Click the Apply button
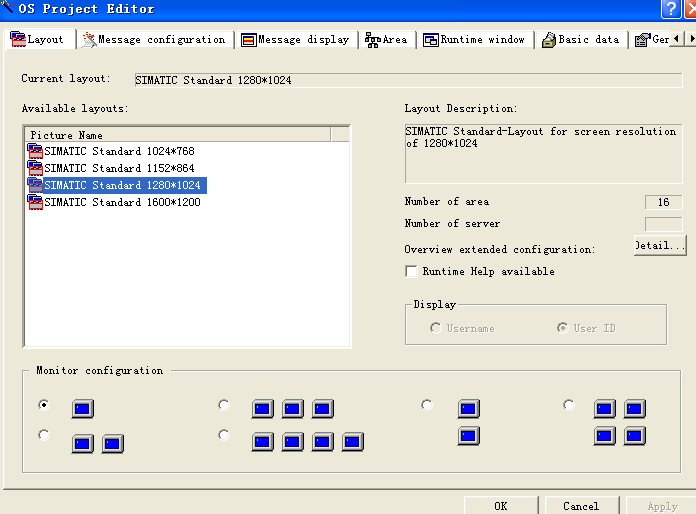The image size is (696, 514). 661,506
